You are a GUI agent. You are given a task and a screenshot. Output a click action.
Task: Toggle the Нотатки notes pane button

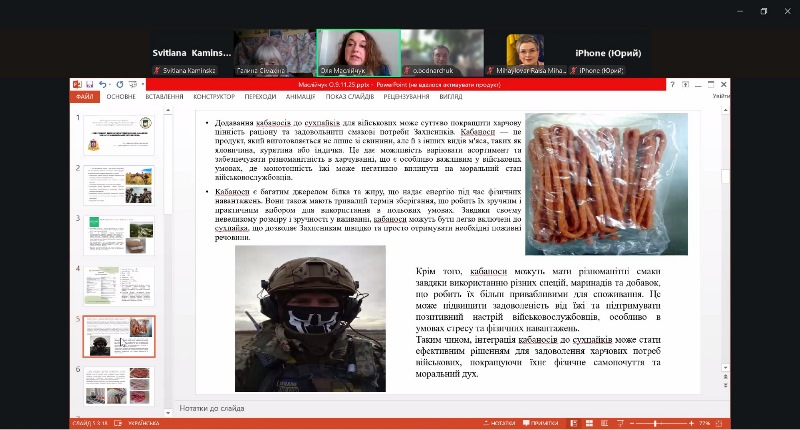[498, 423]
